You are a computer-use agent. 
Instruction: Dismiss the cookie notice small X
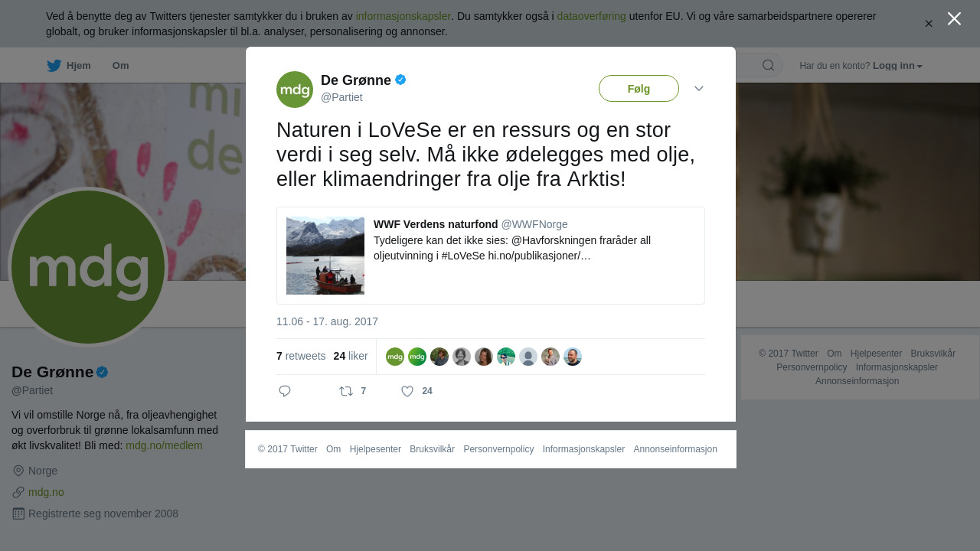pos(929,24)
